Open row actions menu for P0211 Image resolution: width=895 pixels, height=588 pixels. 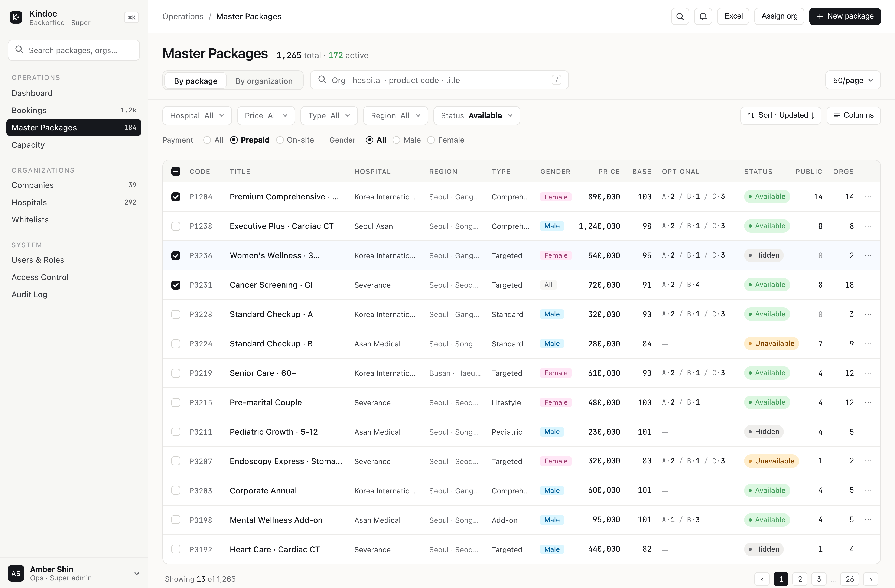(868, 432)
